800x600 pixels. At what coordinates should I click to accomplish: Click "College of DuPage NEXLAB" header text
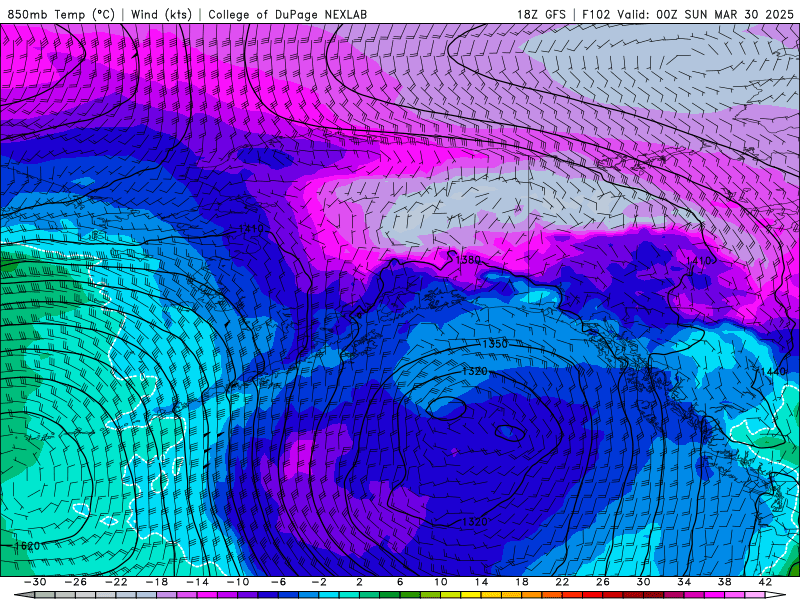[x=287, y=14]
